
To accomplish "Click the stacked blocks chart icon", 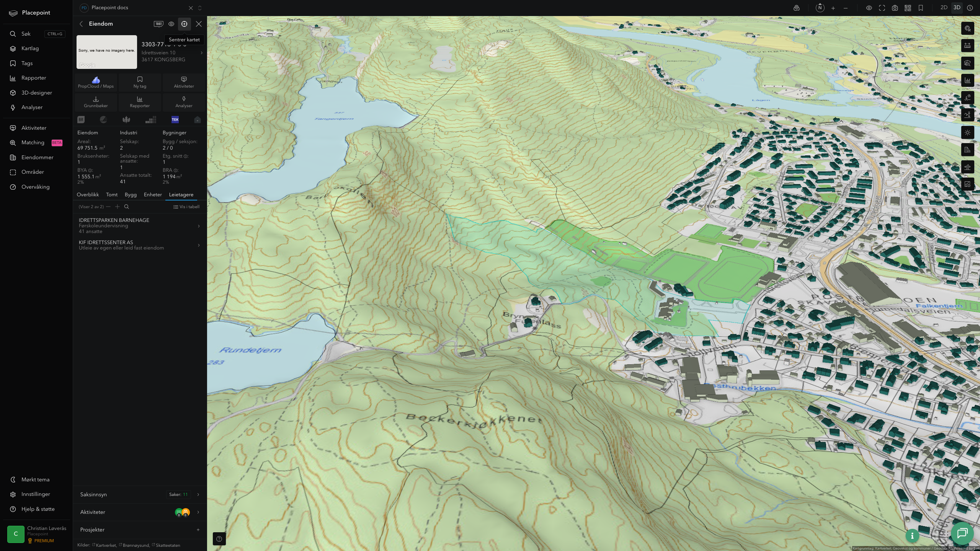I will click(x=151, y=120).
